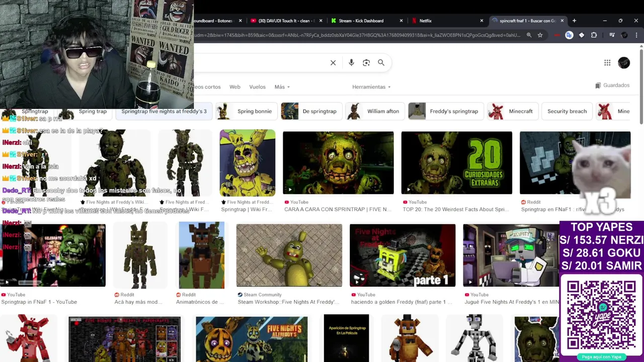Open the Extensions puzzle-piece menu
Image resolution: width=644 pixels, height=362 pixels.
pos(594,35)
